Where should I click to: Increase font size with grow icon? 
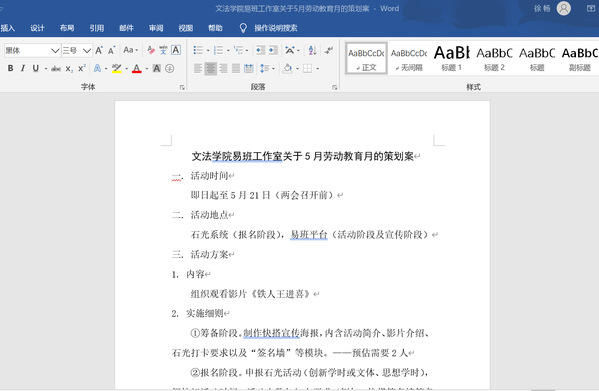pos(99,50)
